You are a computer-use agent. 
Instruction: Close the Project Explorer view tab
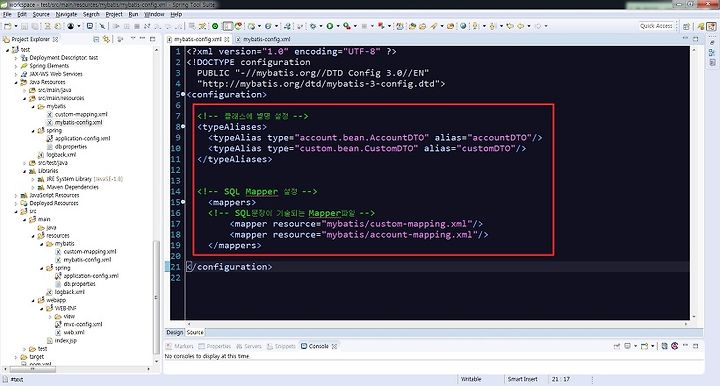click(56, 39)
